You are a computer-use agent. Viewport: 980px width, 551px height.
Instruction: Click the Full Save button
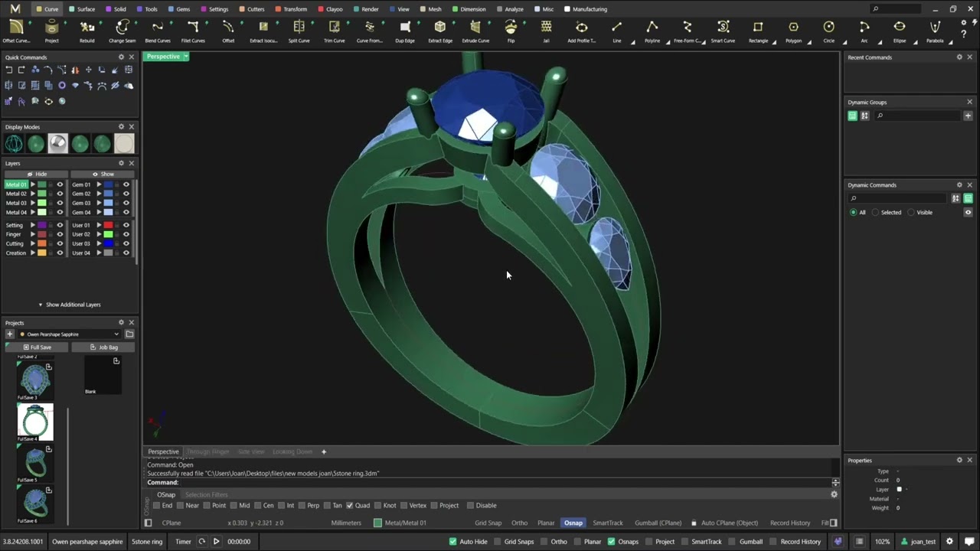(x=37, y=347)
